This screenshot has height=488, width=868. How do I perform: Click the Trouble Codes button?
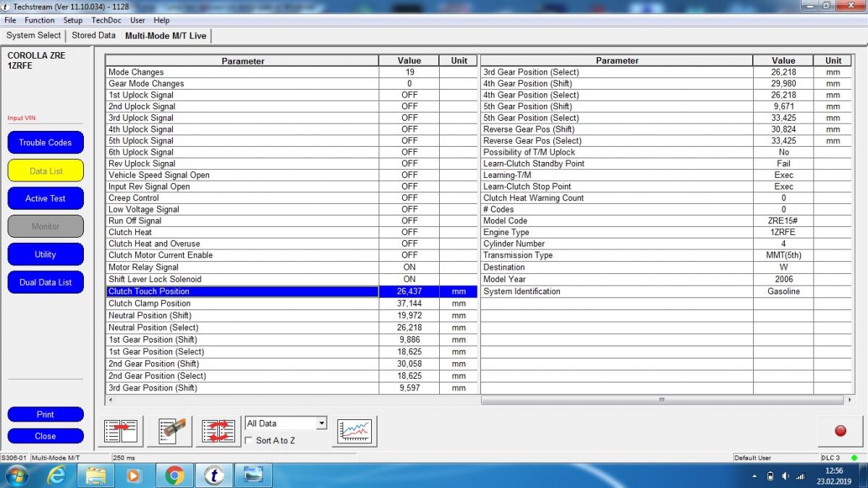click(x=46, y=142)
